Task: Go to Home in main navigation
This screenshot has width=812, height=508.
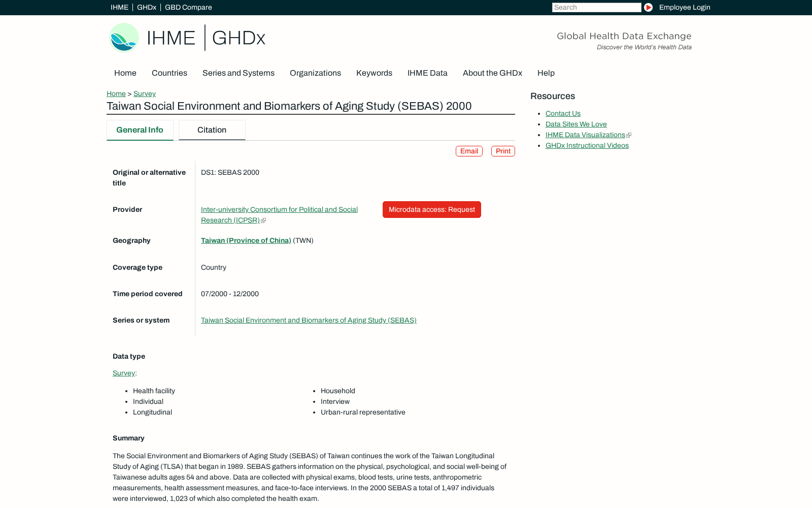Action: pyautogui.click(x=125, y=73)
